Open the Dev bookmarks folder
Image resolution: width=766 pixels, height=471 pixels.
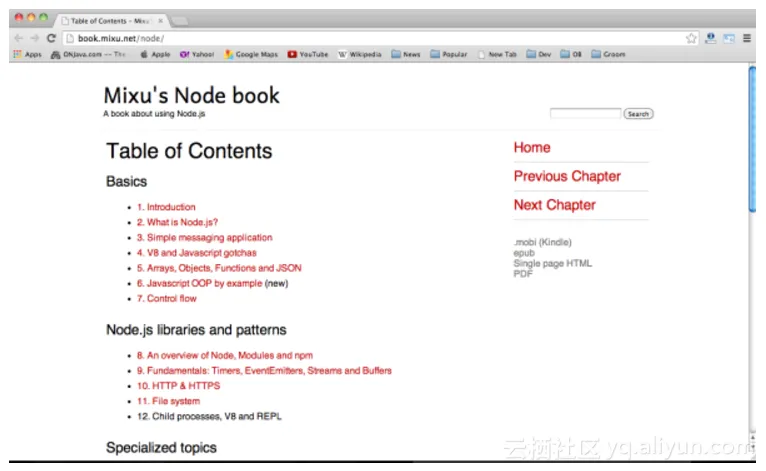[x=539, y=54]
